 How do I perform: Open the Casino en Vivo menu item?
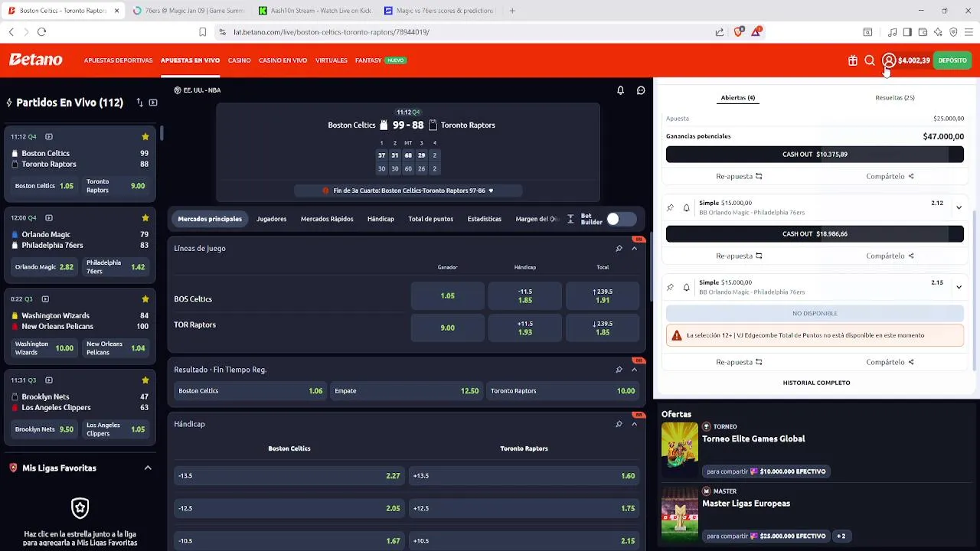(x=283, y=60)
